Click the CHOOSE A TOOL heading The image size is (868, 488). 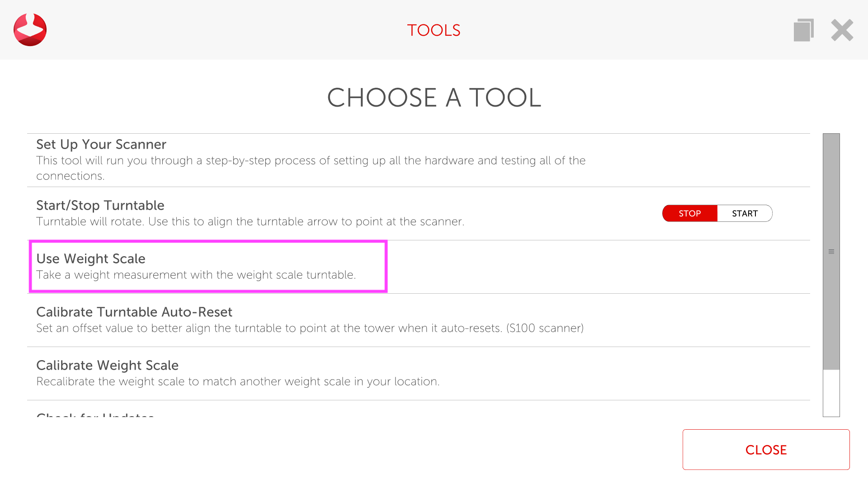click(434, 98)
